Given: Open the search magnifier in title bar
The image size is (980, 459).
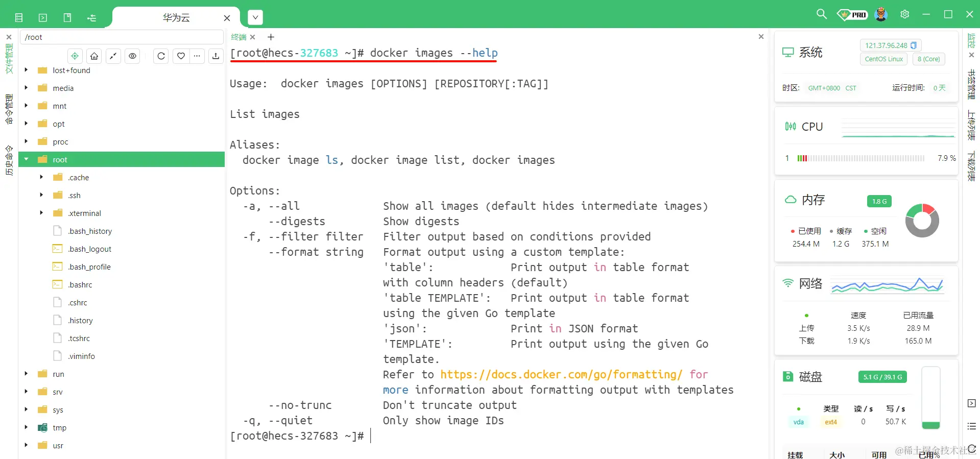Looking at the screenshot, I should click(822, 14).
